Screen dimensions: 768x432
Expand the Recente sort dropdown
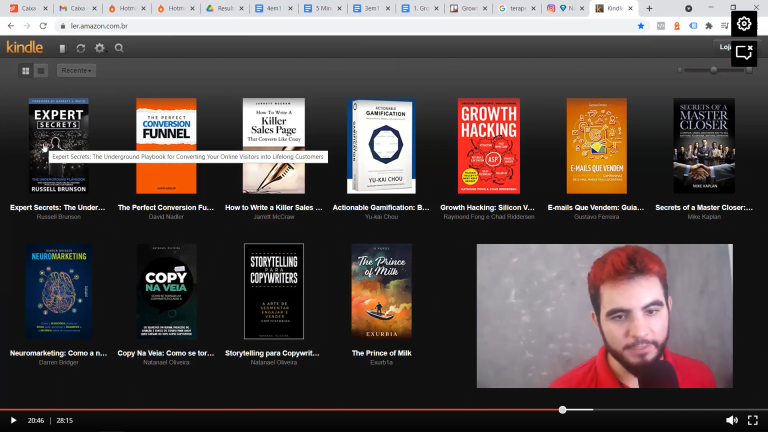point(77,71)
